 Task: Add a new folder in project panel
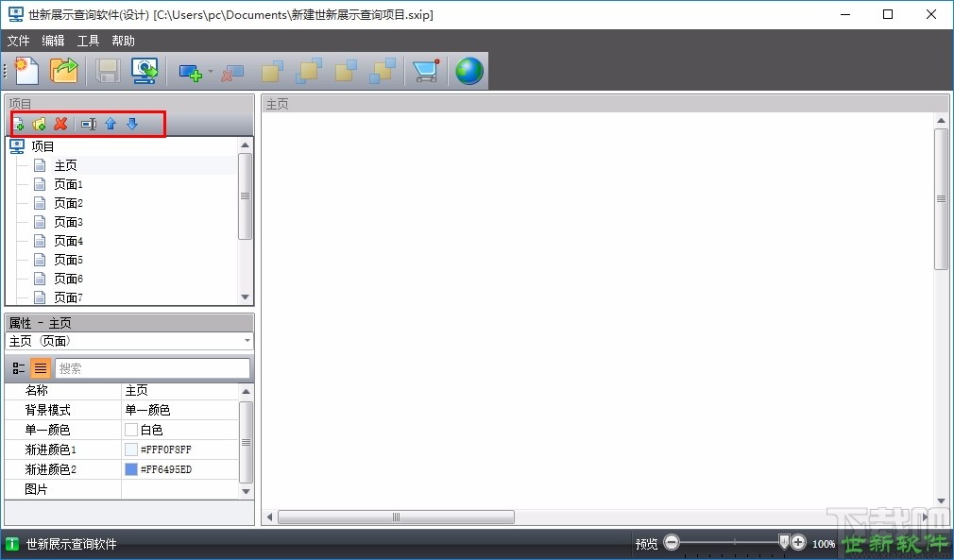pos(39,124)
